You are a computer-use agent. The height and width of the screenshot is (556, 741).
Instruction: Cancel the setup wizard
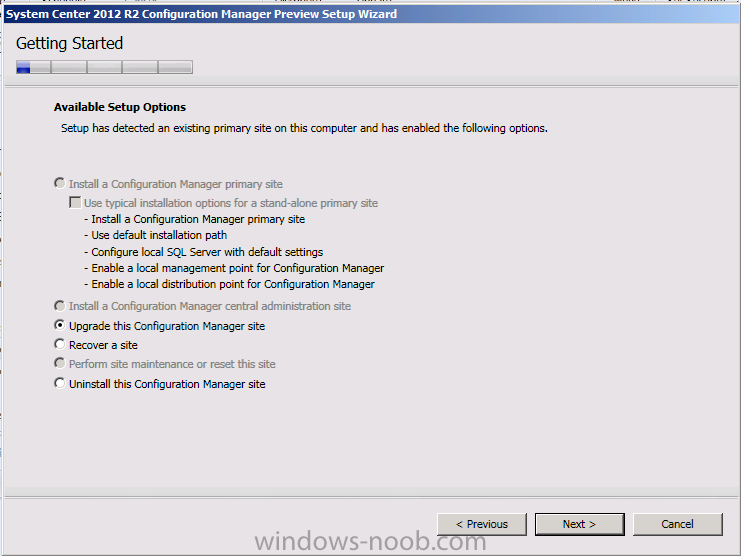click(x=677, y=524)
